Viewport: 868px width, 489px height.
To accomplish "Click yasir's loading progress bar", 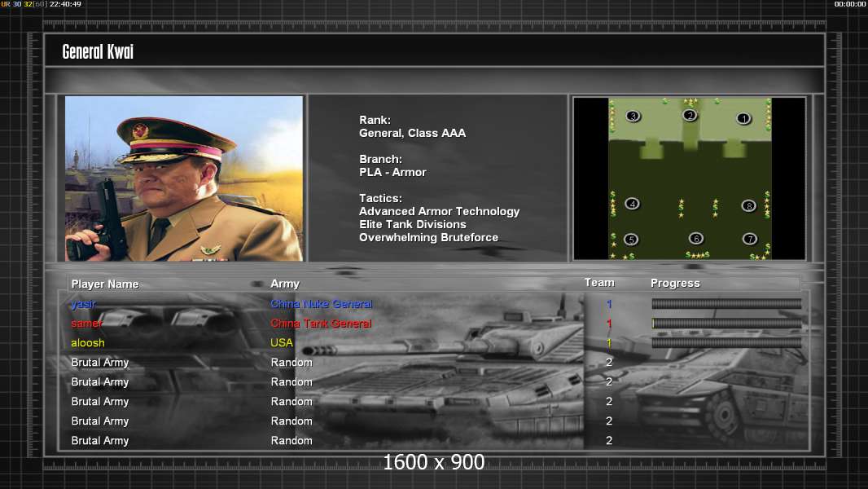I will (726, 303).
